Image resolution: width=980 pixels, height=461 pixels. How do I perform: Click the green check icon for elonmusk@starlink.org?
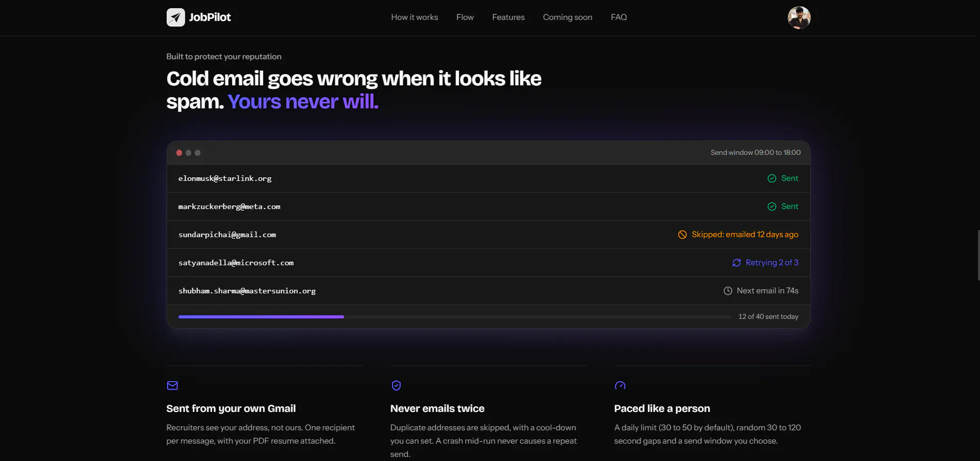click(772, 178)
